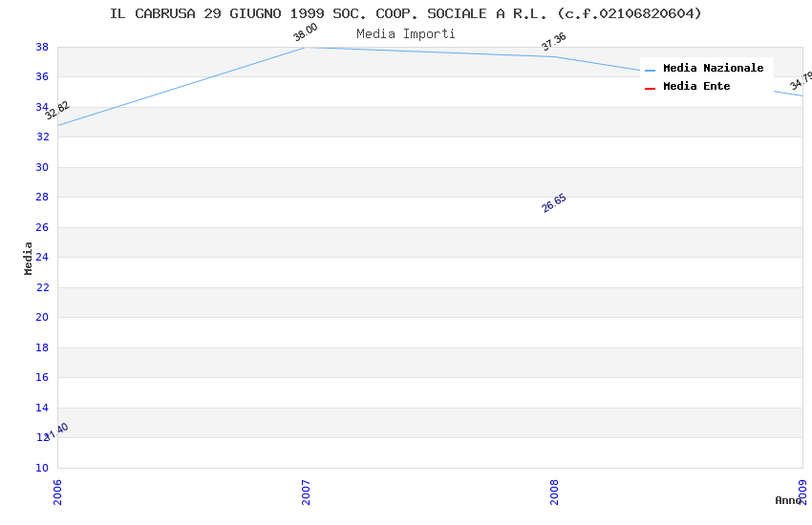Click the y-axis value 14

[x=42, y=408]
